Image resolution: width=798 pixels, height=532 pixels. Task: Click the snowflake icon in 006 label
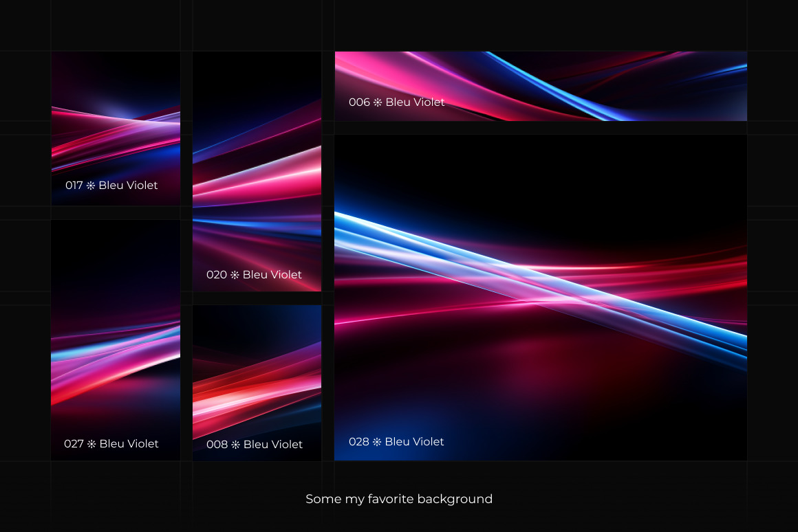(x=378, y=102)
